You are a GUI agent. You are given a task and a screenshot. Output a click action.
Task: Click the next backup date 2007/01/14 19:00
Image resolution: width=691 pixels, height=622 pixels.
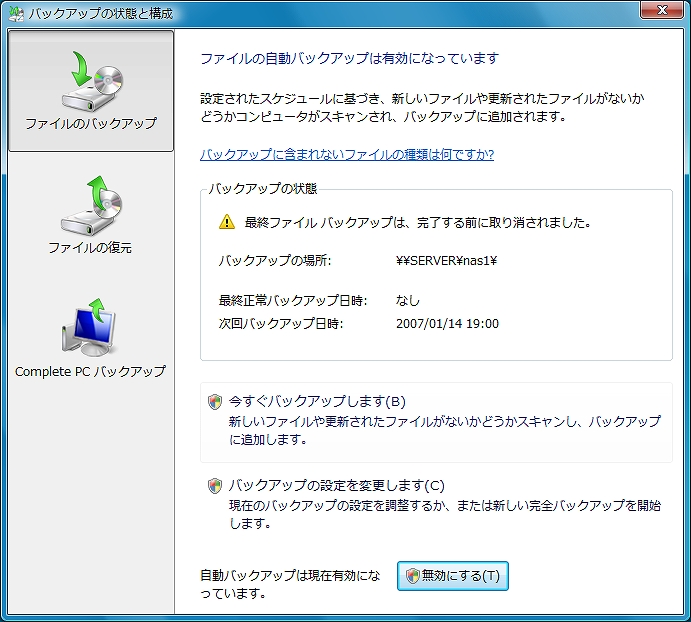point(447,323)
